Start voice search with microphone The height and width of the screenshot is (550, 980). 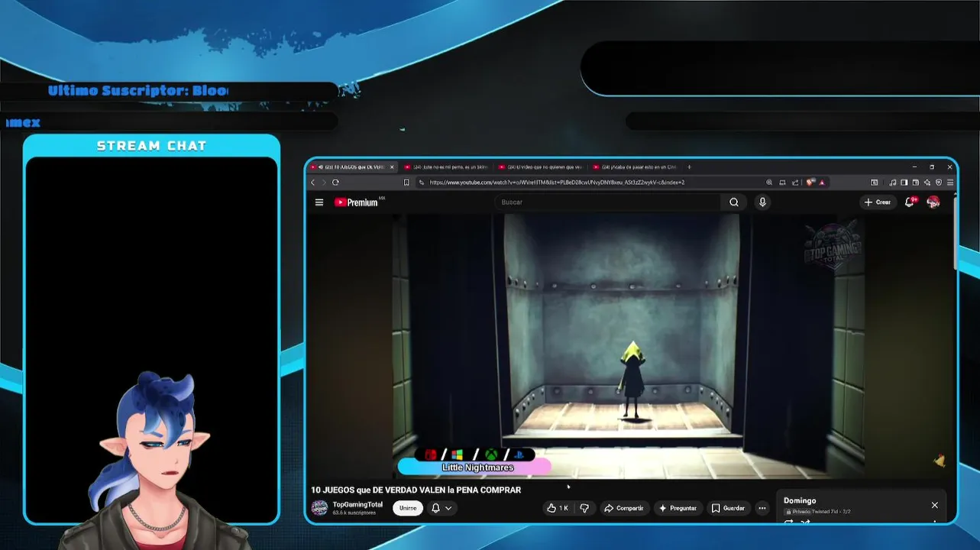[x=762, y=202]
